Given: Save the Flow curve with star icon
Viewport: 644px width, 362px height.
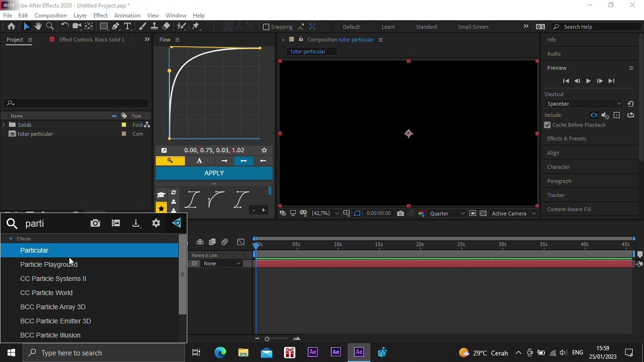Looking at the screenshot, I should 264,150.
